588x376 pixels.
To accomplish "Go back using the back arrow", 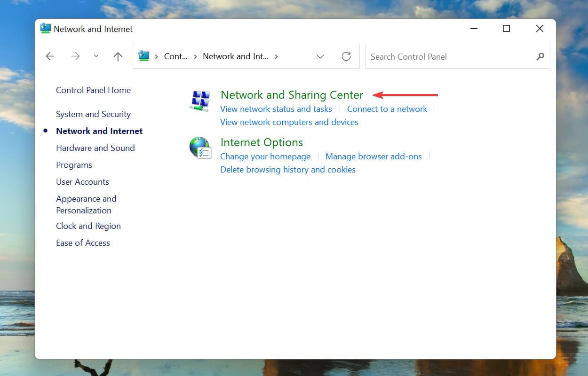I will tap(50, 56).
